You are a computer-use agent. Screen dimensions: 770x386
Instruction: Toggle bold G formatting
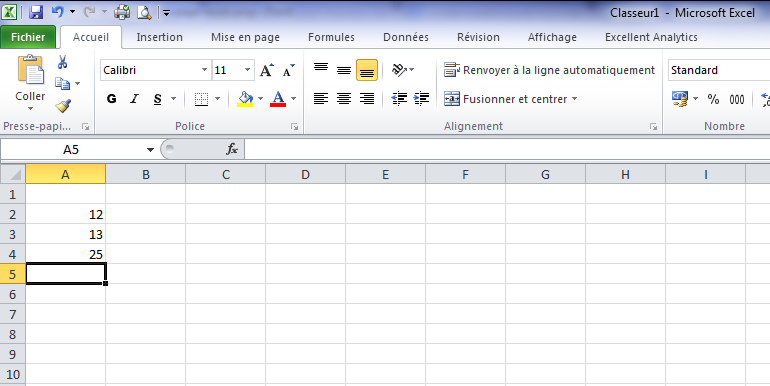111,99
